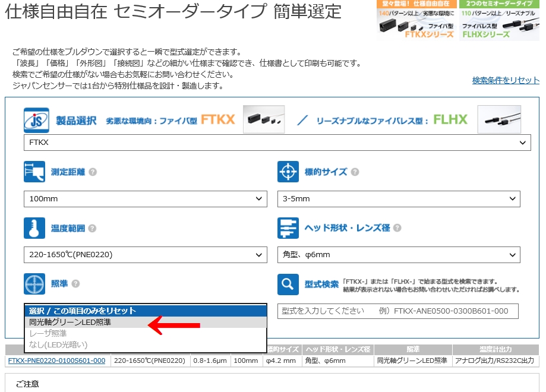Choose なし(LED光暗い) option in the list
The height and width of the screenshot is (392, 546).
(x=146, y=344)
